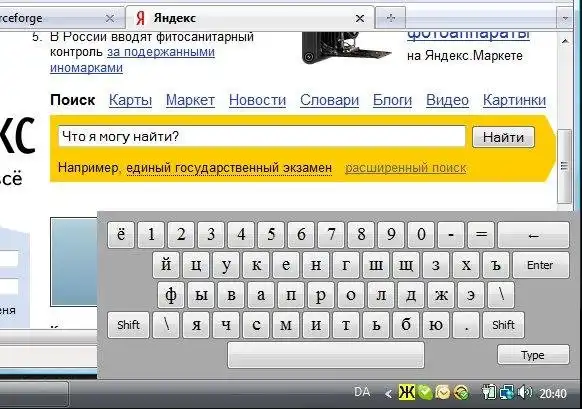Tap the 5 key on virtual keyboard
This screenshot has width=582, height=409.
click(271, 235)
